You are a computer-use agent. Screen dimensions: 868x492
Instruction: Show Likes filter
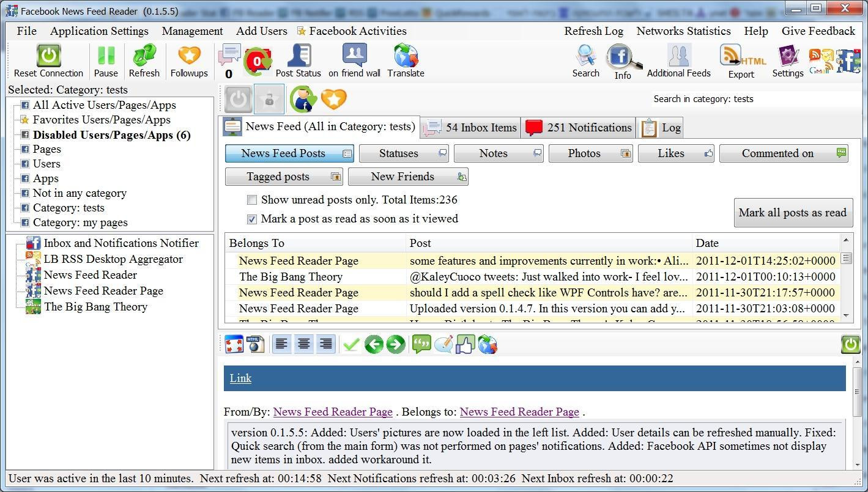coord(677,153)
